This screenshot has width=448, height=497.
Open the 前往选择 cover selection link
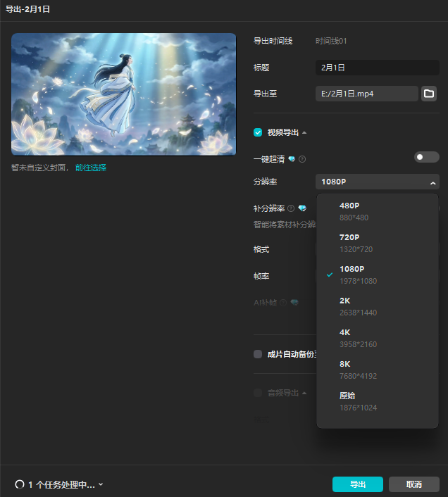click(91, 168)
